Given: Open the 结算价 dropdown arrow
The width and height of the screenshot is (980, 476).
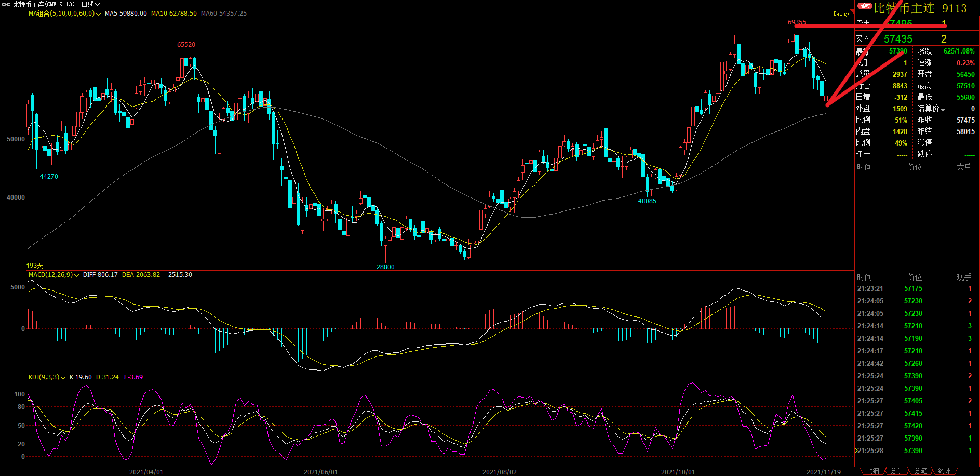Looking at the screenshot, I should click(x=943, y=109).
